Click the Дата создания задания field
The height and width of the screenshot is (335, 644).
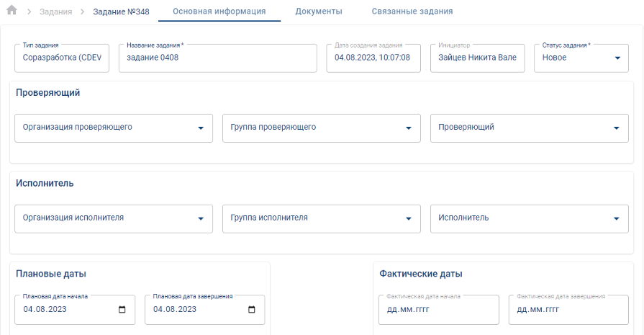(x=373, y=58)
